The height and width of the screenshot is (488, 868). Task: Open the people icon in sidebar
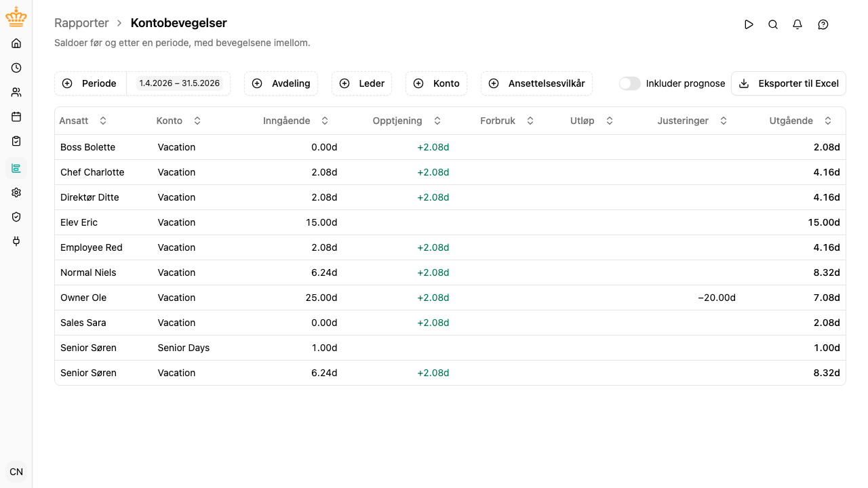coord(16,92)
